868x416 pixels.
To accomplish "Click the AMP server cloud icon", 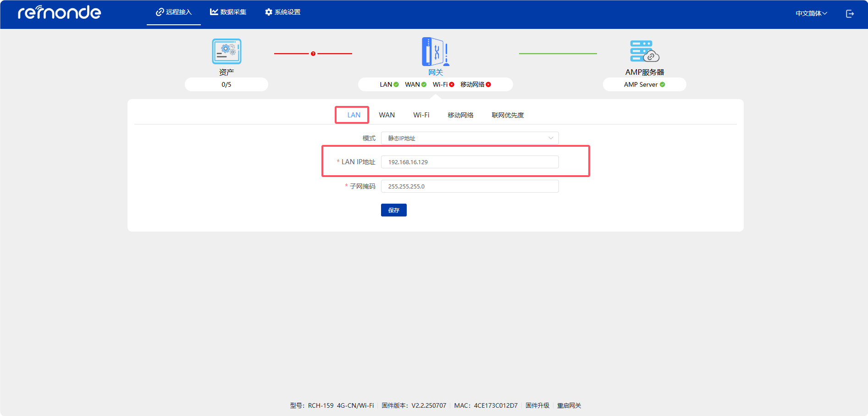I will tap(644, 51).
